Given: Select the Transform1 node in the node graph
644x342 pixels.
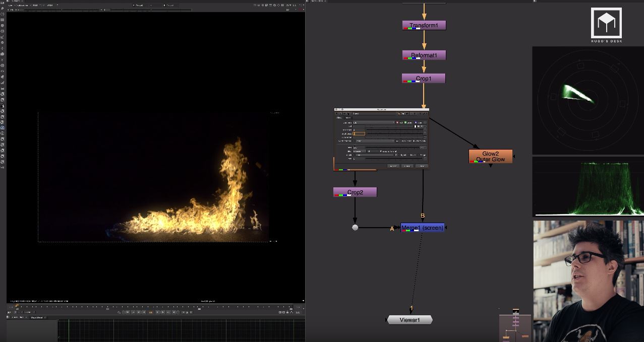Looking at the screenshot, I should coord(423,25).
